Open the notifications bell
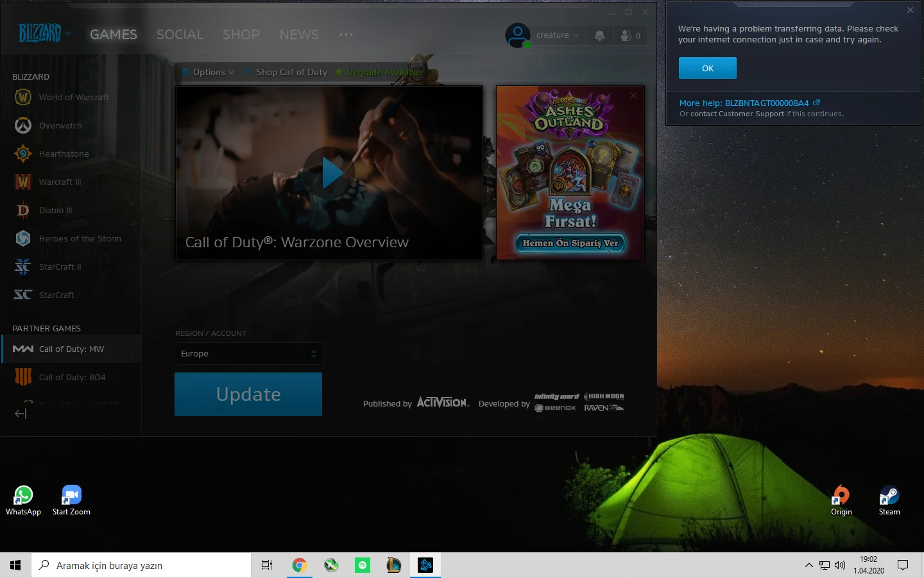Viewport: 924px width, 578px height. click(599, 35)
